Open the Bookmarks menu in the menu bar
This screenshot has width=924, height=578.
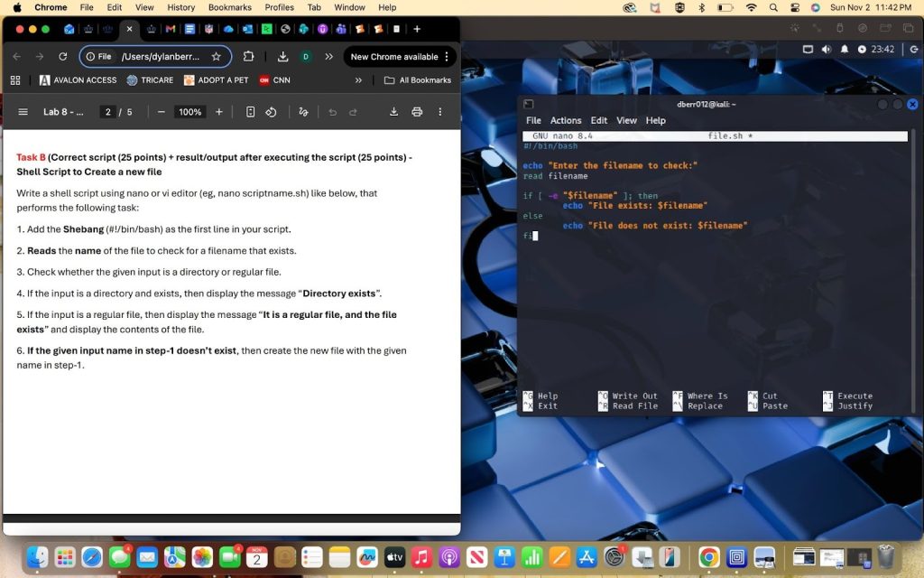click(x=229, y=7)
